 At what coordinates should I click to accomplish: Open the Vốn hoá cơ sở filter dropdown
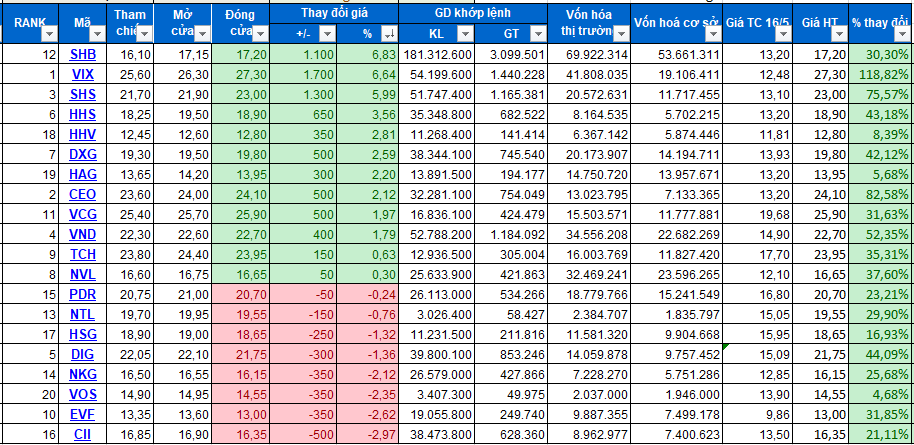pos(713,35)
